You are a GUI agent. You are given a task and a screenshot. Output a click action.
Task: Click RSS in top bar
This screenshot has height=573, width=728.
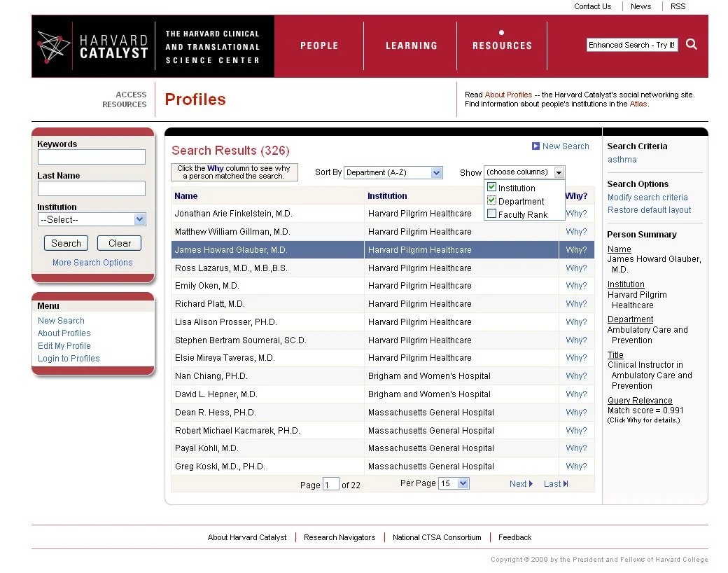[x=678, y=6]
